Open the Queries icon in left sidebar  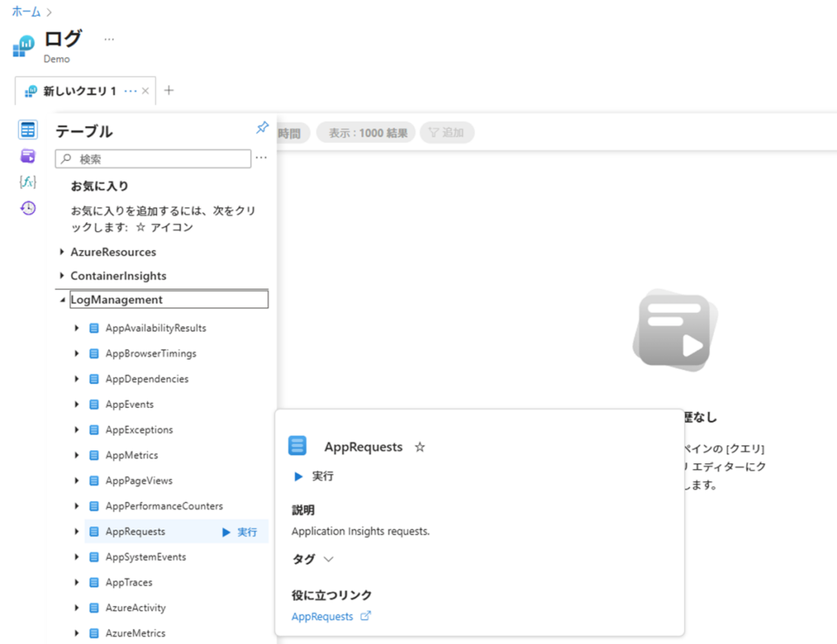[x=29, y=156]
